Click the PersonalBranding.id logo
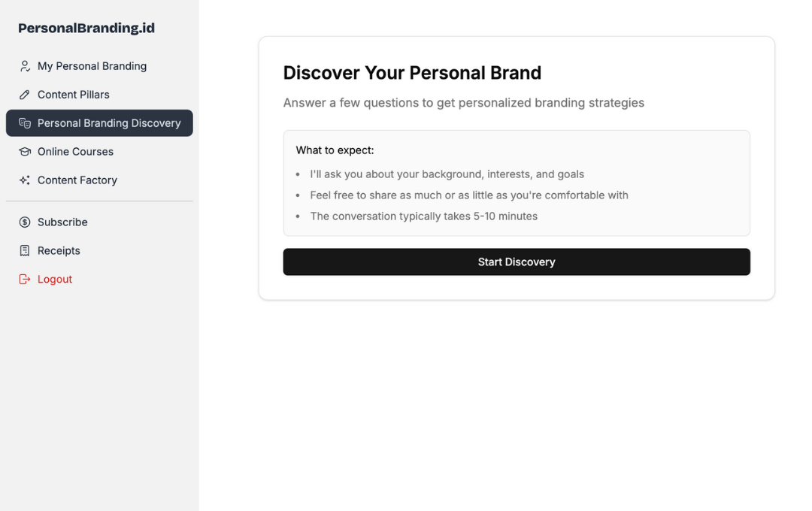Image resolution: width=812 pixels, height=511 pixels. [x=86, y=27]
